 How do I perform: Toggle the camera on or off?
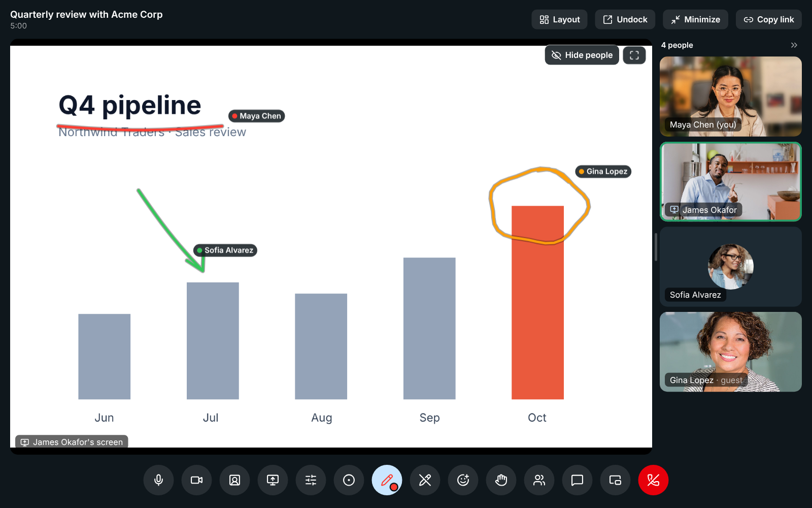(196, 480)
